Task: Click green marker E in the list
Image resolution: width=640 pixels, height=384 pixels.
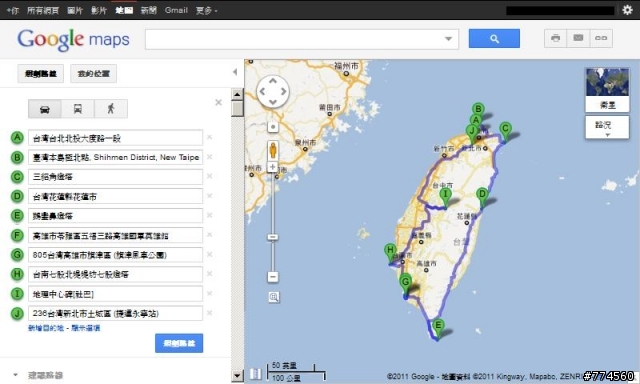Action: click(17, 215)
